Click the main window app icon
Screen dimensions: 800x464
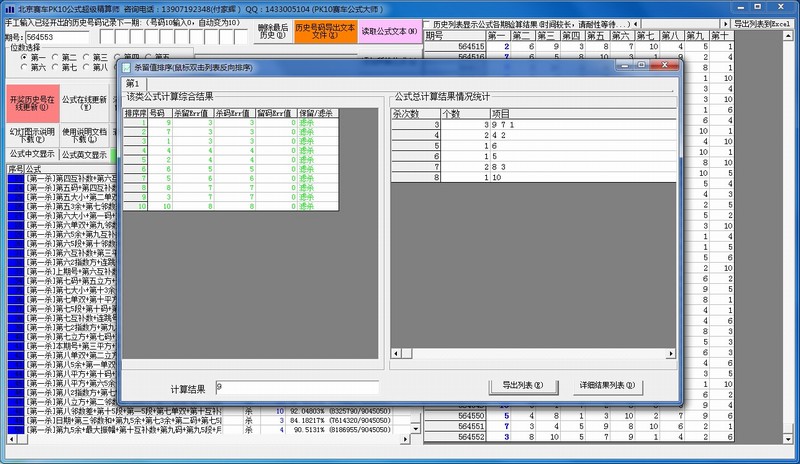8,6
